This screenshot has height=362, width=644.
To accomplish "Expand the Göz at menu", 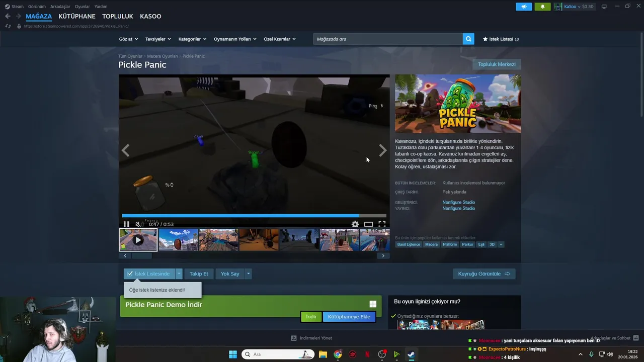I will (x=128, y=39).
